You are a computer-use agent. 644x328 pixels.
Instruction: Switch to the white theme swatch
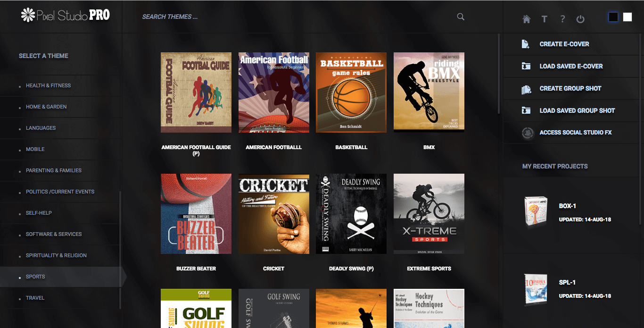click(627, 17)
